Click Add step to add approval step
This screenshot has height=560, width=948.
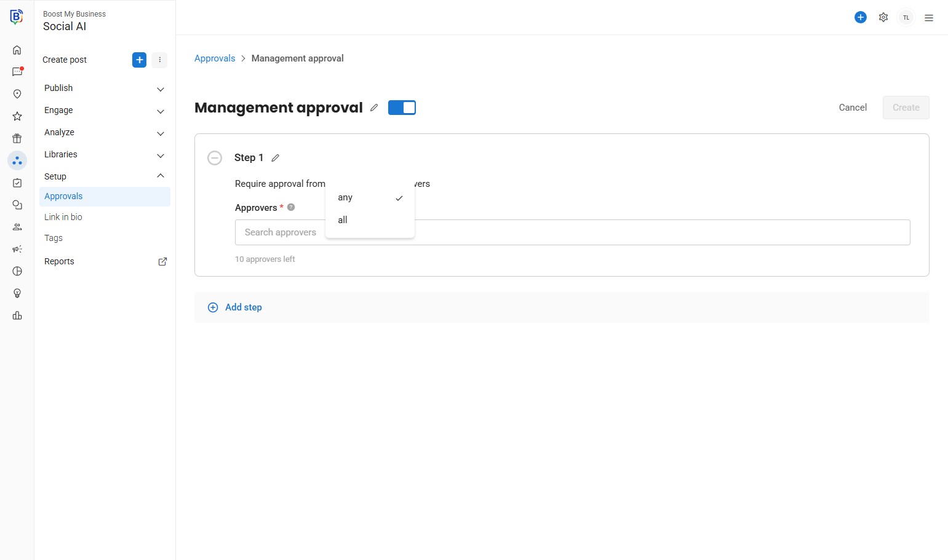243,307
